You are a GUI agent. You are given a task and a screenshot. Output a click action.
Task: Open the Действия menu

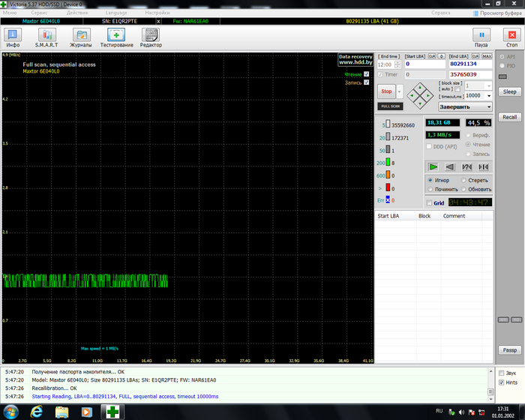click(x=77, y=13)
